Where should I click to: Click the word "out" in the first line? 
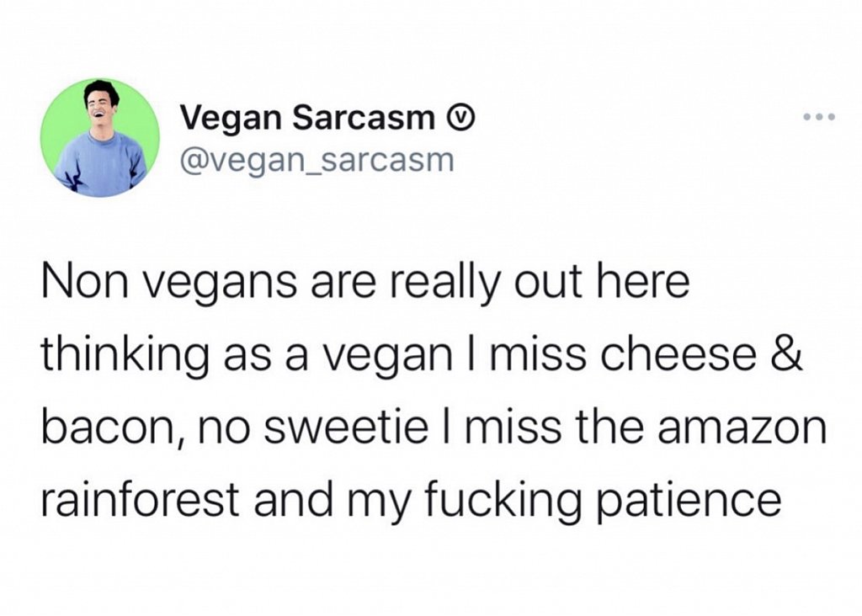coord(549,283)
